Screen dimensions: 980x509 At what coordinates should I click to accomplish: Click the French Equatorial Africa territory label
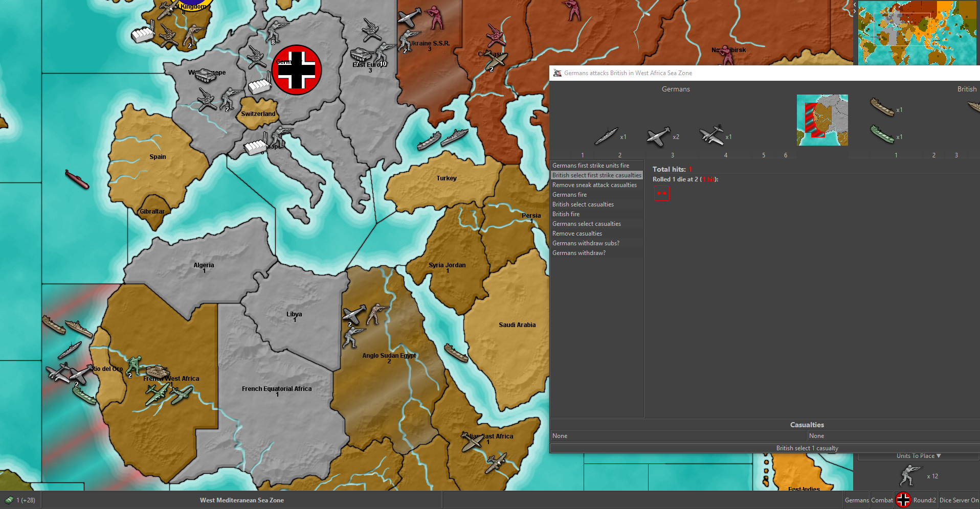277,389
